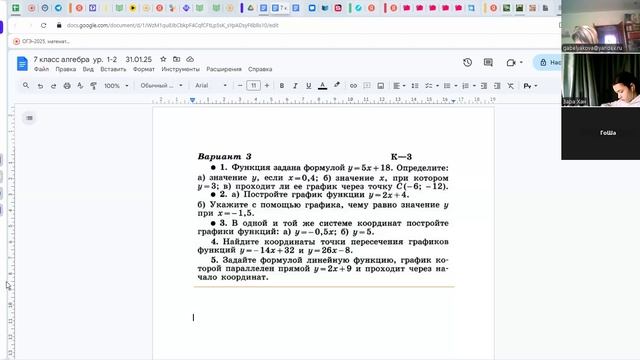Clear text formatting

(511, 86)
